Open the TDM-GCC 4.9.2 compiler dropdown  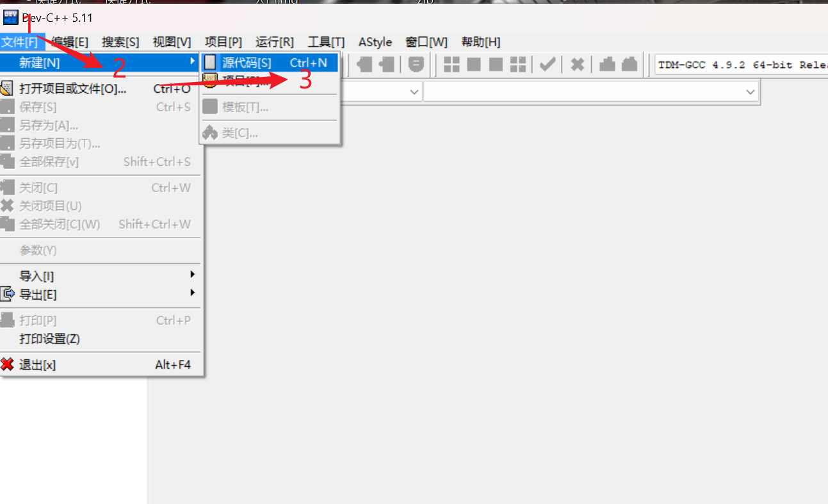coord(742,65)
